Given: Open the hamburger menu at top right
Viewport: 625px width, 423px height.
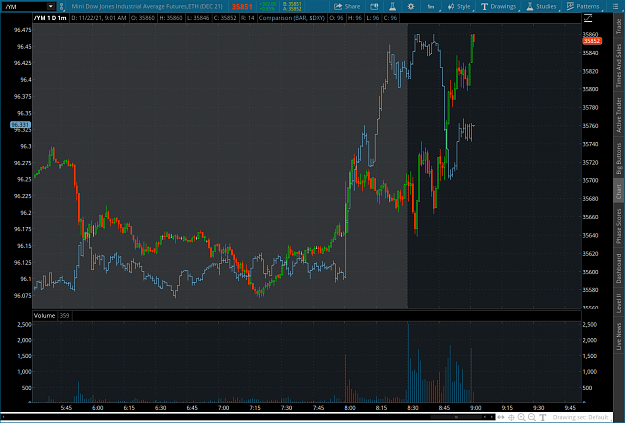Looking at the screenshot, I should [615, 6].
